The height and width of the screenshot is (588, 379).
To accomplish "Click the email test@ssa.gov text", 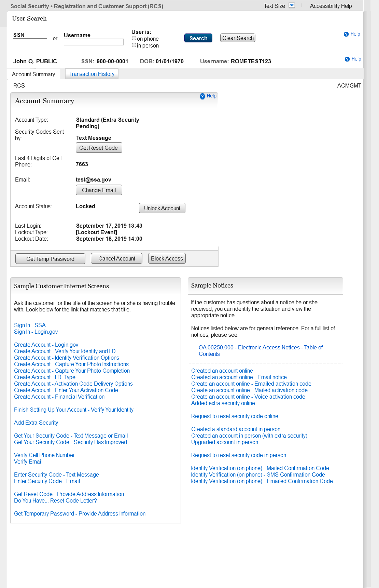I will click(x=94, y=179).
